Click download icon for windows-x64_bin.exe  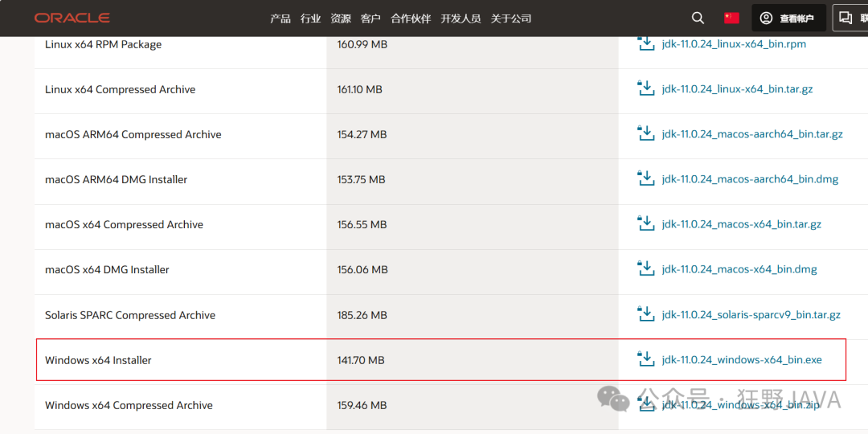pos(646,359)
